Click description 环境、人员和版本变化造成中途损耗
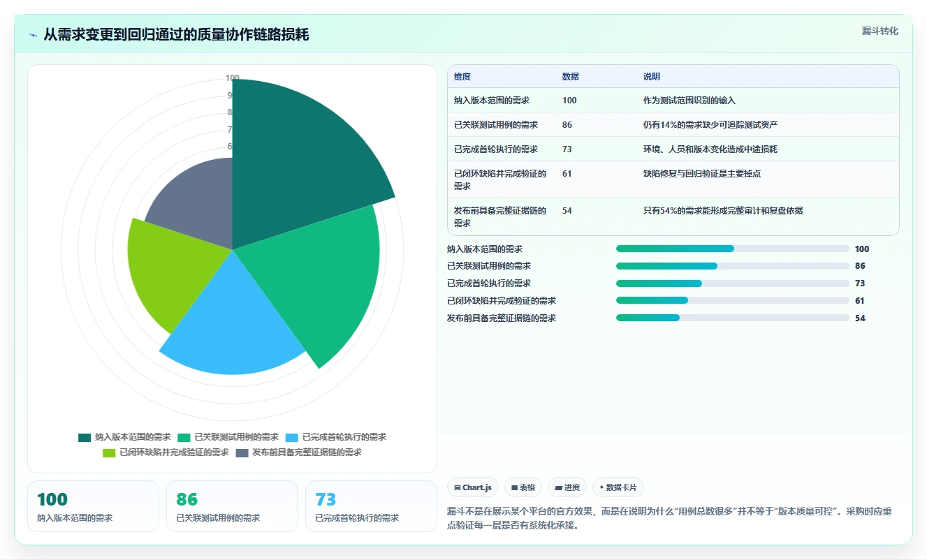 click(x=710, y=149)
